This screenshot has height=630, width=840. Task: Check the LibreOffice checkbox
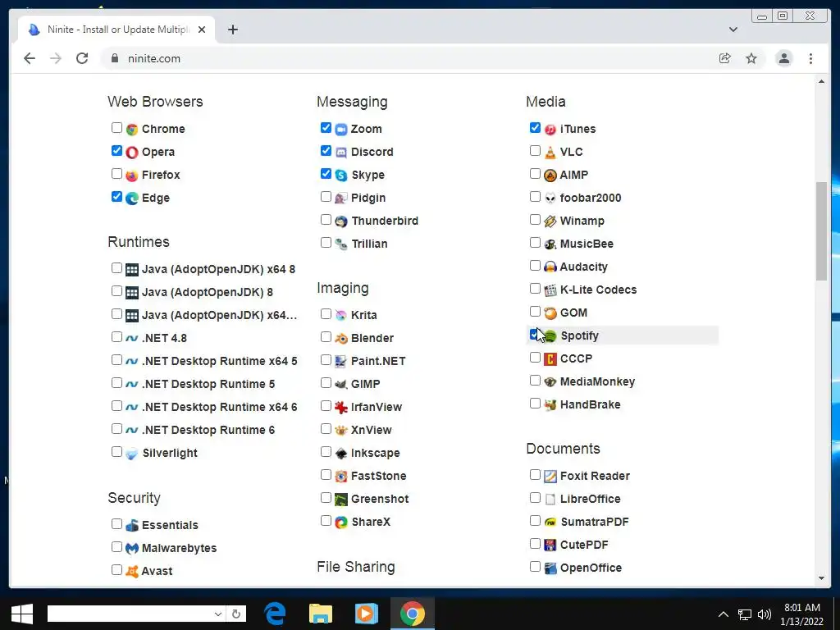click(535, 498)
